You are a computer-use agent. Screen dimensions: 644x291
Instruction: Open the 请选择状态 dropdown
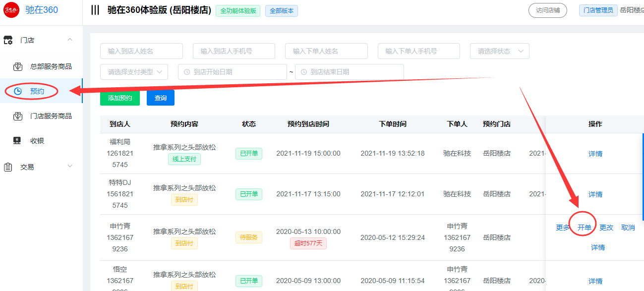tap(499, 51)
